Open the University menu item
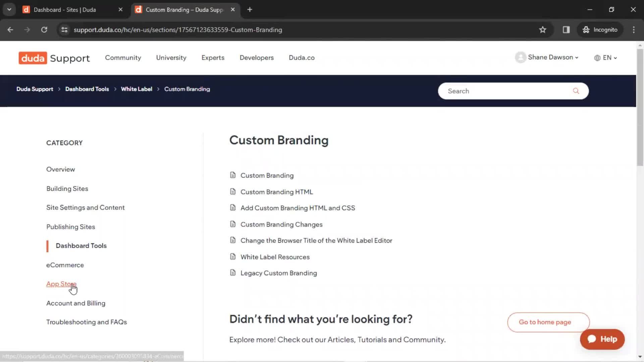Screen dimensions: 644x362 click(x=171, y=58)
